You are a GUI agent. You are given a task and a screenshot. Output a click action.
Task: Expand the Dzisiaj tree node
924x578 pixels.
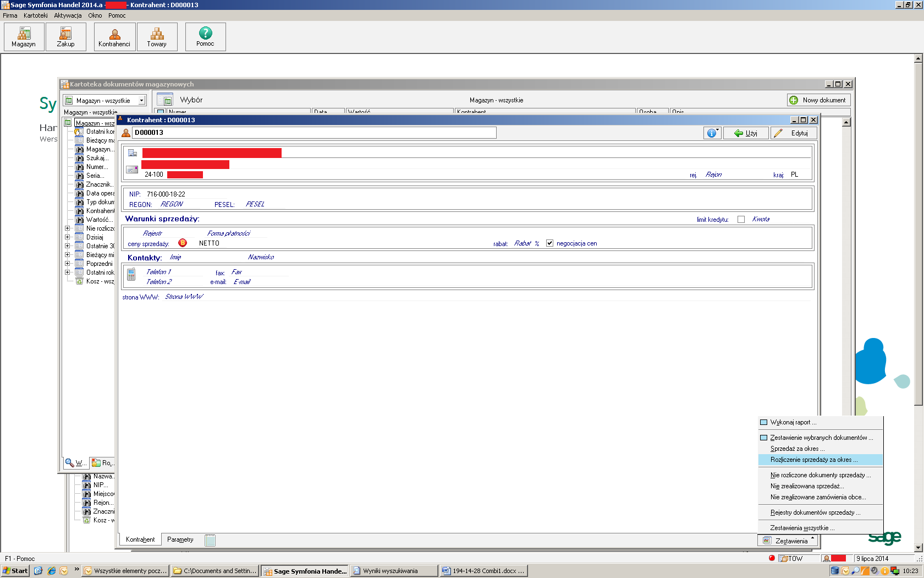(68, 237)
